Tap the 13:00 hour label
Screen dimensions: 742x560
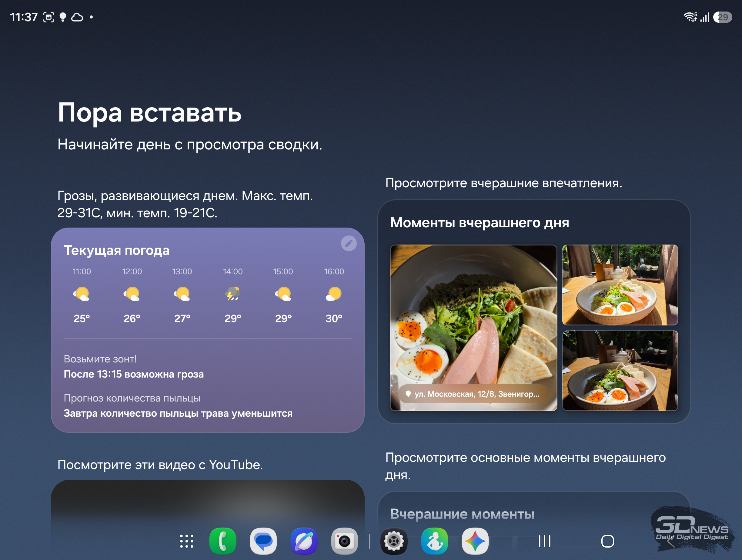182,272
